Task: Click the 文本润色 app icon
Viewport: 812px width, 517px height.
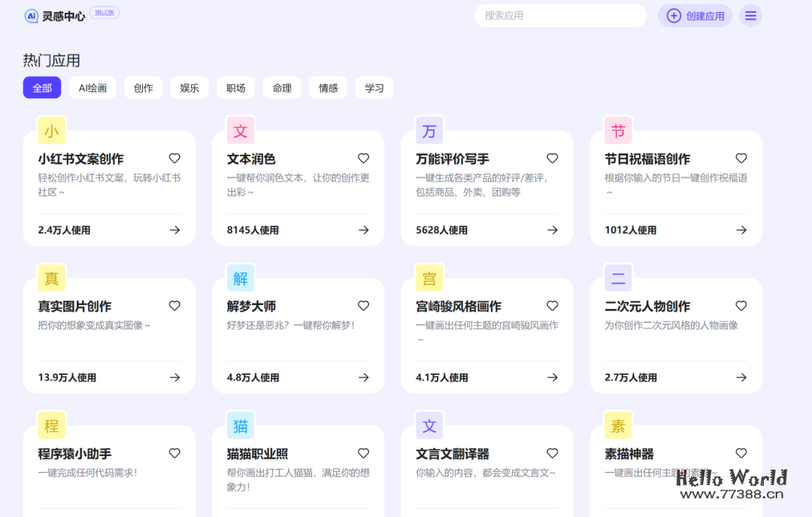Action: coord(240,130)
